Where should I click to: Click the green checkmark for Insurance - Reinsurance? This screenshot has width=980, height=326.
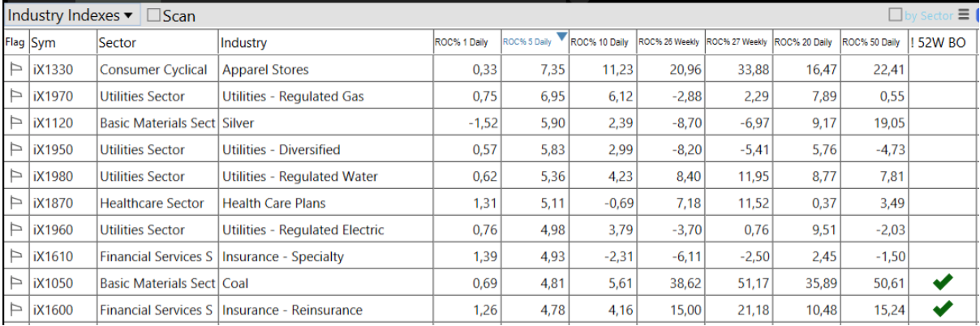click(x=942, y=309)
